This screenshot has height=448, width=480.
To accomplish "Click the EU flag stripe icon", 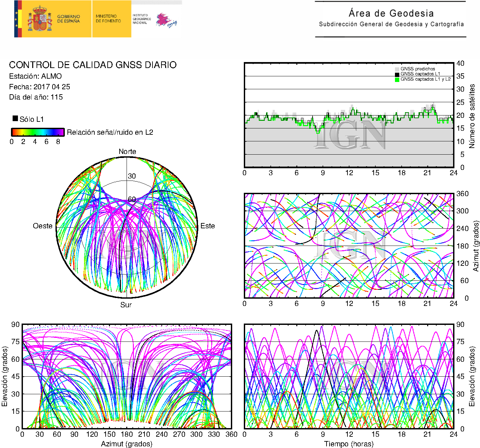I will point(18,19).
